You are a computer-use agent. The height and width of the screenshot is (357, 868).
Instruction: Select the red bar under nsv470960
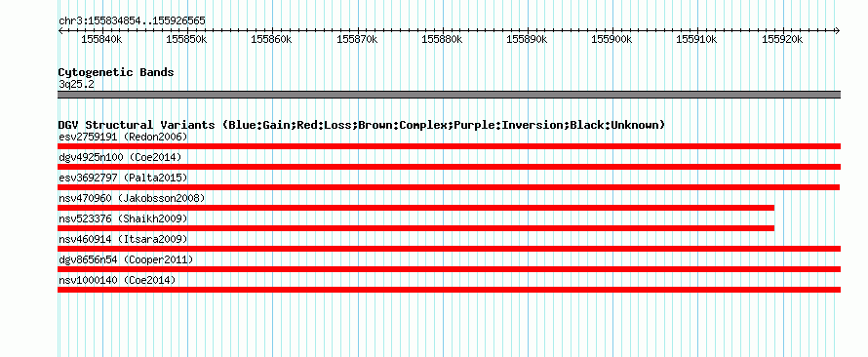415,208
